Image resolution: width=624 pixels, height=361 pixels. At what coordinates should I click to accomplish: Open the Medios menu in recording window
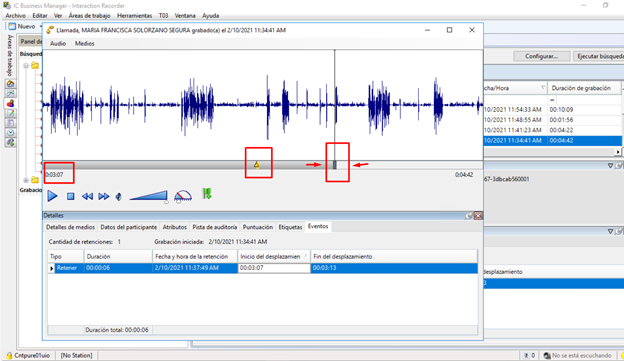85,43
